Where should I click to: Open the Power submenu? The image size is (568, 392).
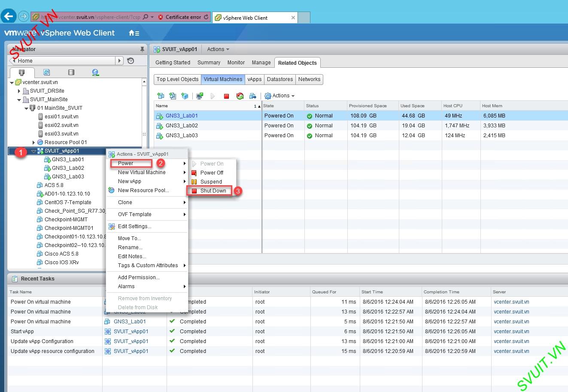pos(147,163)
